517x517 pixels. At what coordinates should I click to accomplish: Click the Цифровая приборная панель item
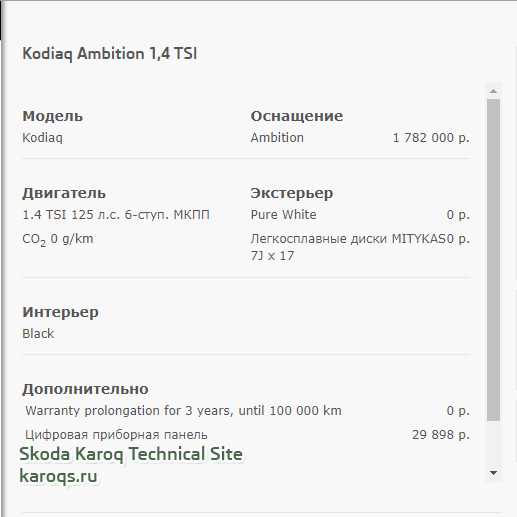[116, 435]
